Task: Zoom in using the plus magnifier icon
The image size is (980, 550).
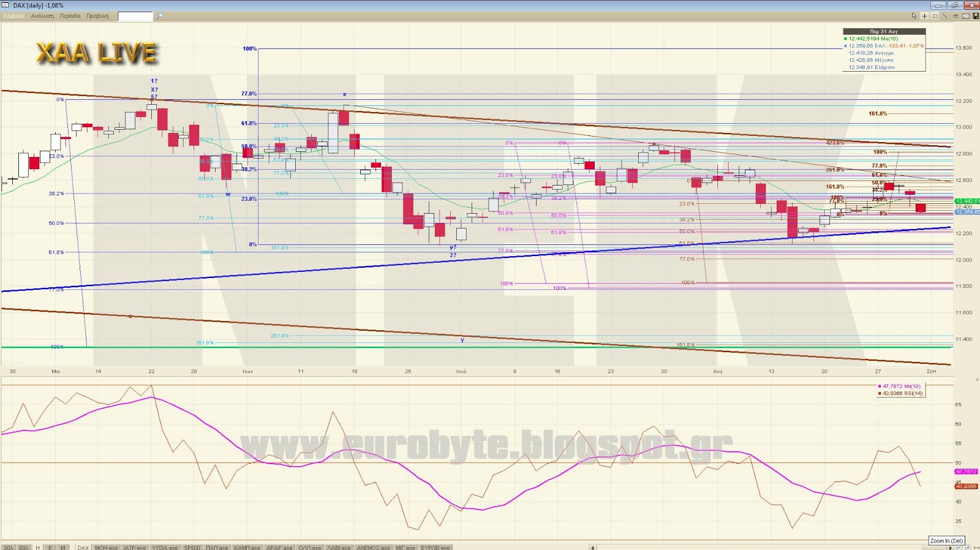Action: (968, 547)
